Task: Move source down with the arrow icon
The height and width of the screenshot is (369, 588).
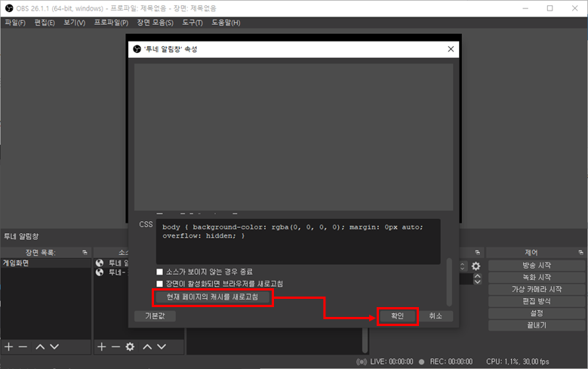Action: [x=161, y=346]
